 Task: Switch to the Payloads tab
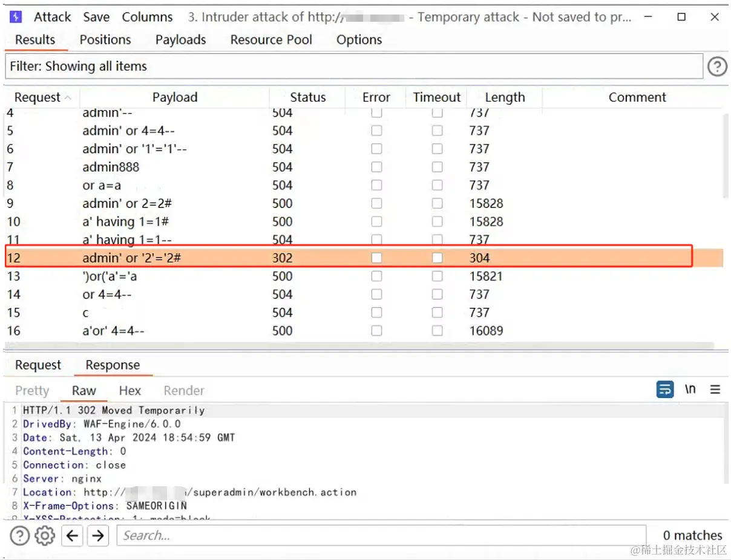click(x=180, y=40)
